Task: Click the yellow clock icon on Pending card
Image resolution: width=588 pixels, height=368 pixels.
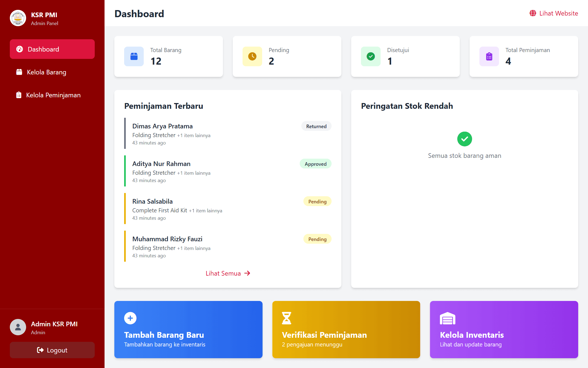Action: tap(252, 56)
